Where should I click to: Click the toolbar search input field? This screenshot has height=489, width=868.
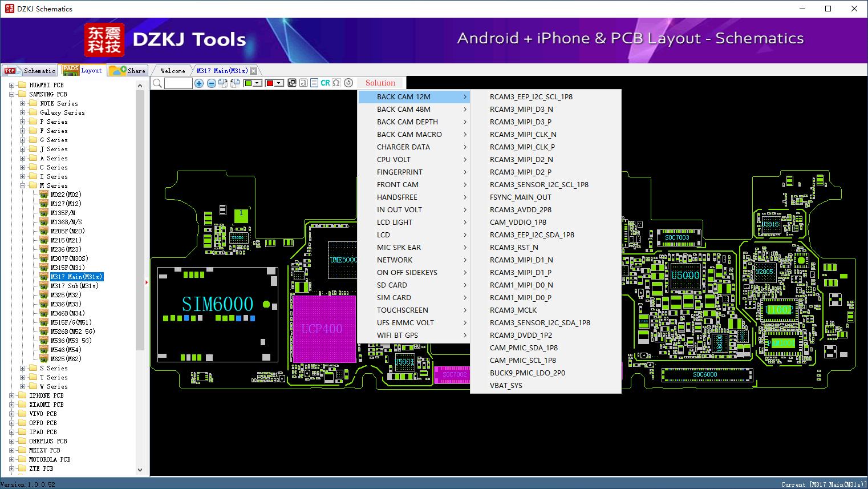coord(179,83)
